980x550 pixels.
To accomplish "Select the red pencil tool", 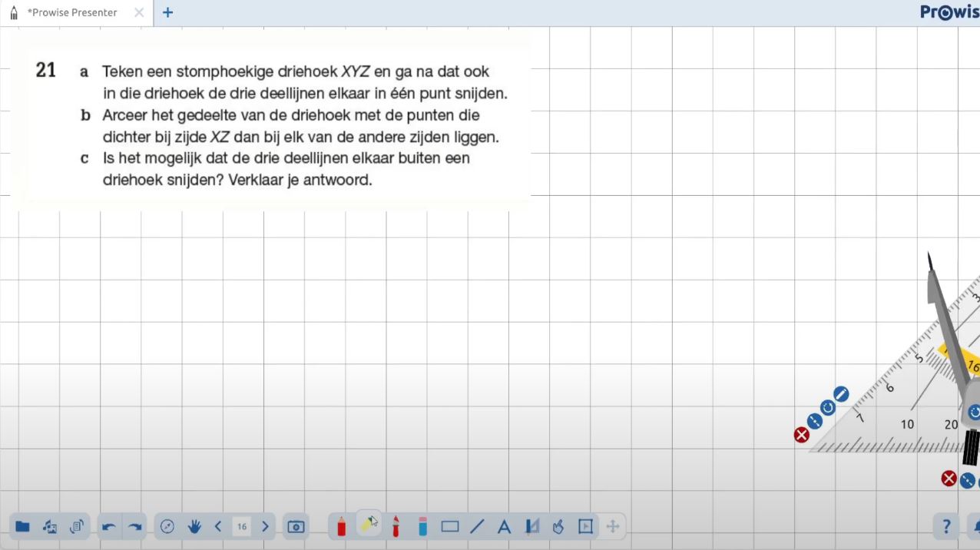I will click(x=342, y=526).
